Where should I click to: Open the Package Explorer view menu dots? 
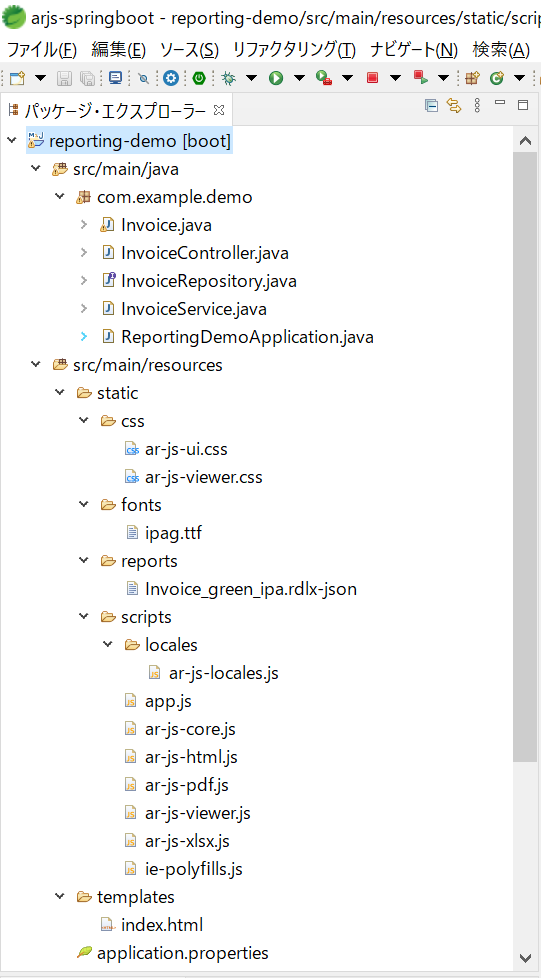477,105
